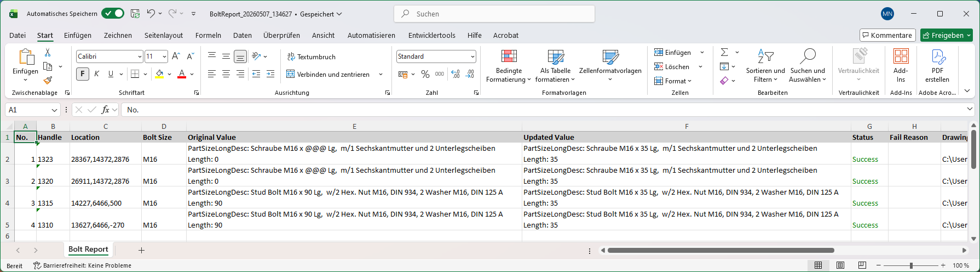
Task: Click the text orientation icon
Action: 256,56
